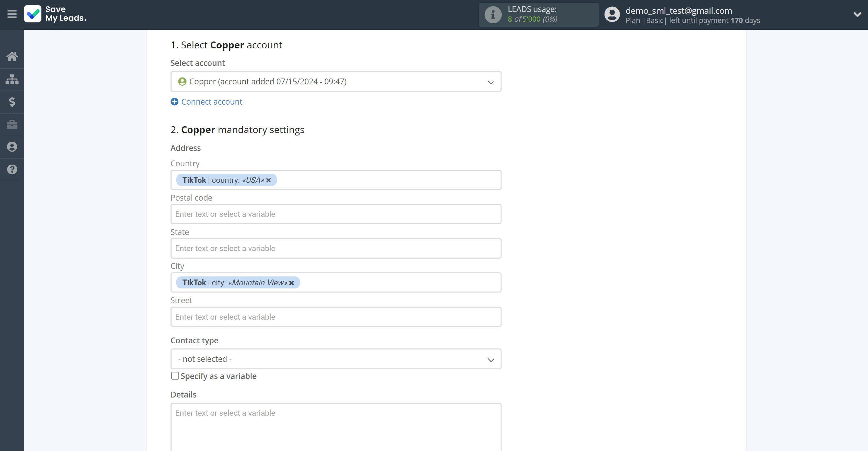Image resolution: width=868 pixels, height=451 pixels.
Task: Click the plus icon beside Connect account
Action: click(x=175, y=102)
